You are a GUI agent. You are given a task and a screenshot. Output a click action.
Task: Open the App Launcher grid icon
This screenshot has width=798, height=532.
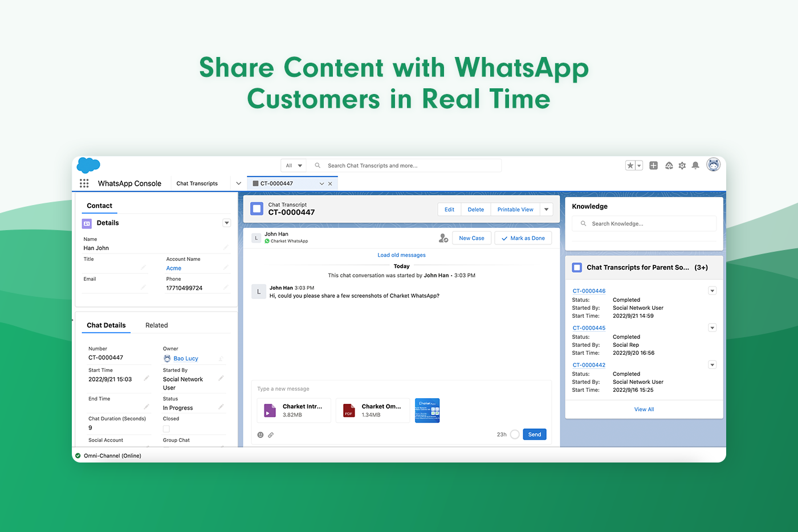point(84,183)
